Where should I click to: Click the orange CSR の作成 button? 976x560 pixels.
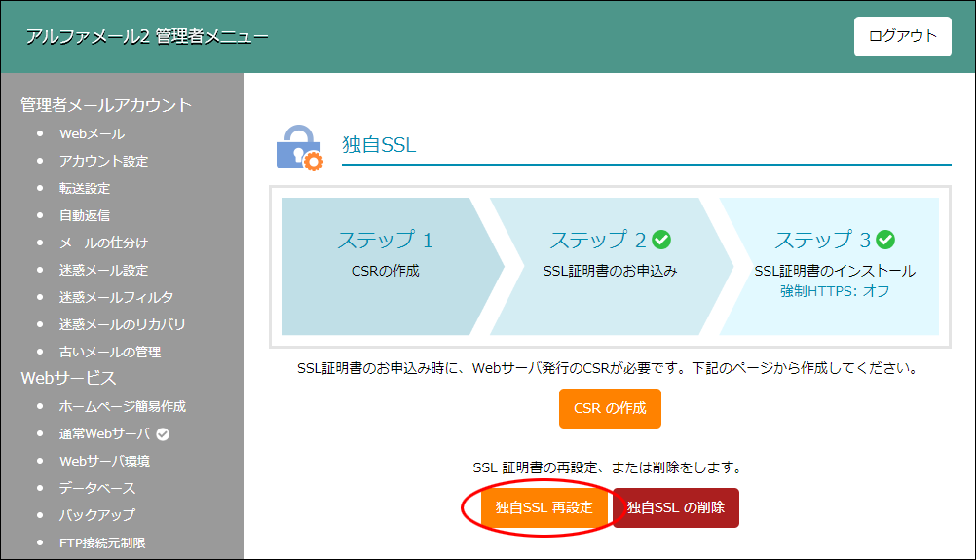[x=610, y=408]
